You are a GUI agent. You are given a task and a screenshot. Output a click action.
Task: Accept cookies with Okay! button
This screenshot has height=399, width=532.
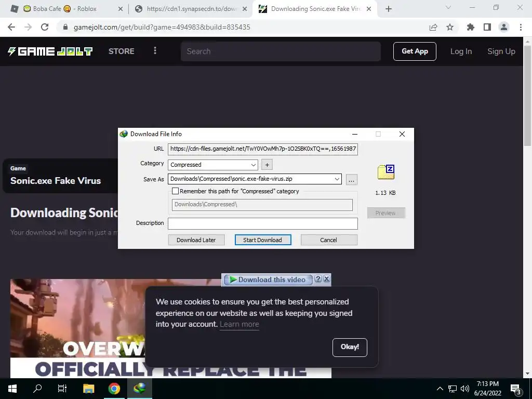click(350, 347)
